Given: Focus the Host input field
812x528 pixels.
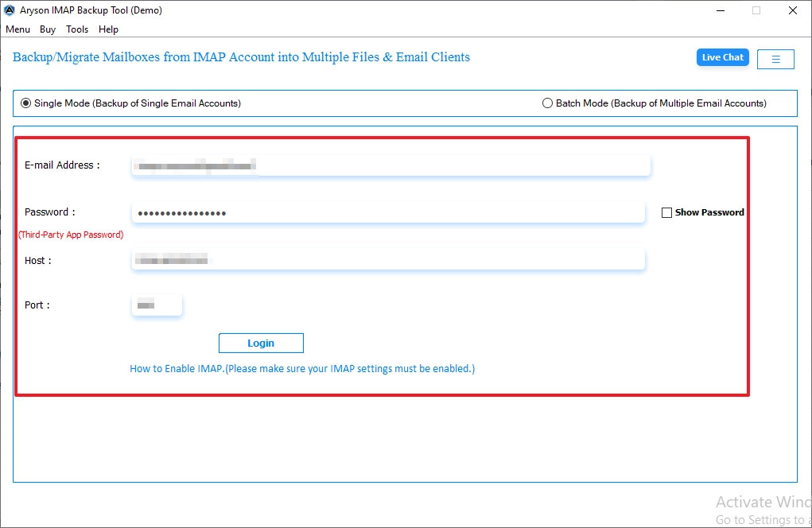Looking at the screenshot, I should [388, 259].
